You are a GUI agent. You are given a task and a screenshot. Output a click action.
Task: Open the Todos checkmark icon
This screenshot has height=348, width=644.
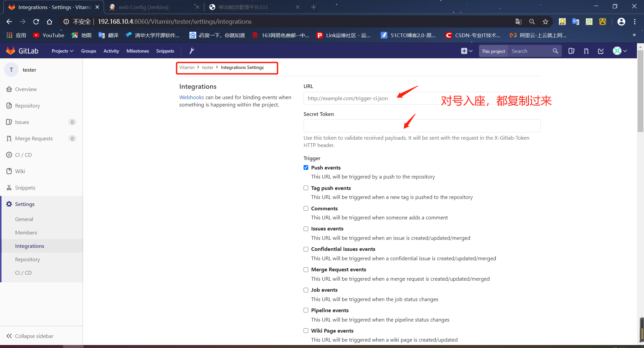(601, 51)
